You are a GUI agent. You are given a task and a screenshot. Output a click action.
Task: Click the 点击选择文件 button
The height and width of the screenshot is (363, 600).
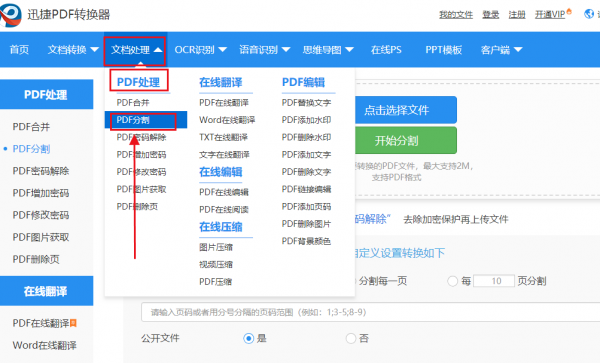(406, 110)
